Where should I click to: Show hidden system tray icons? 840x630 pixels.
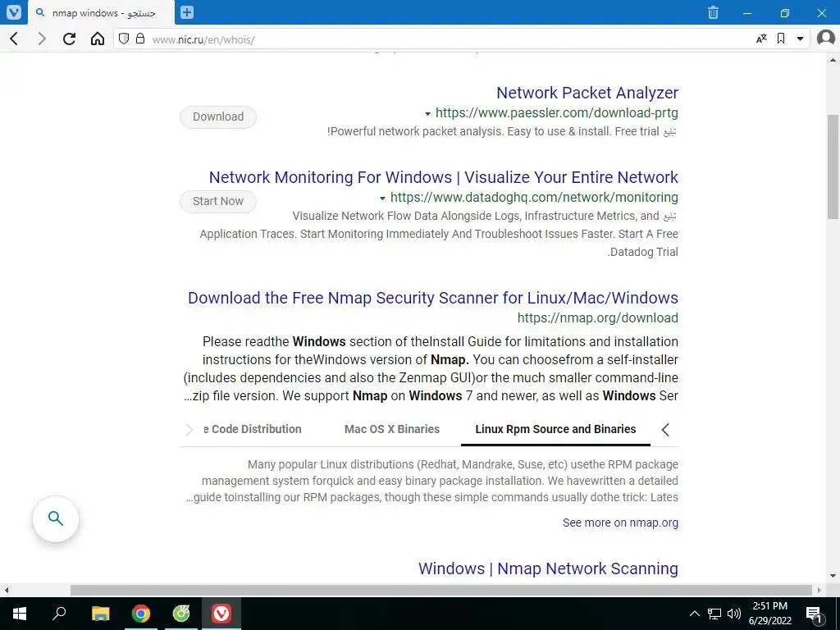pos(694,614)
